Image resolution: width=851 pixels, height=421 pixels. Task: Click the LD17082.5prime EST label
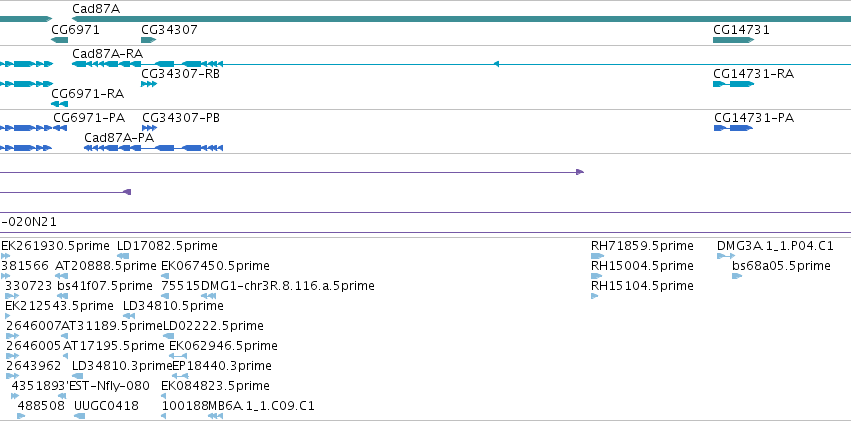[167, 246]
